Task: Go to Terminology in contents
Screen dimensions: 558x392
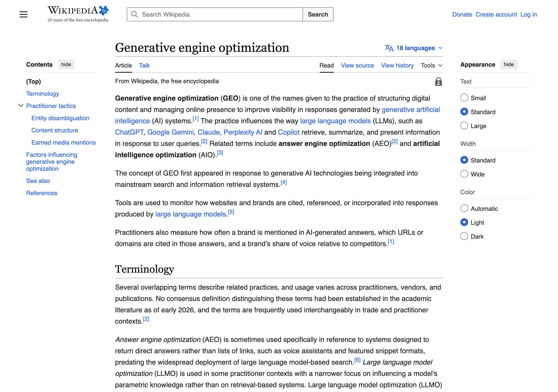Action: click(43, 93)
